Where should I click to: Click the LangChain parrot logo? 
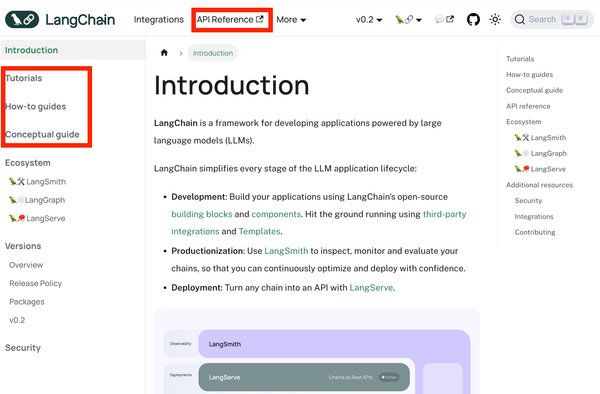pyautogui.click(x=22, y=20)
